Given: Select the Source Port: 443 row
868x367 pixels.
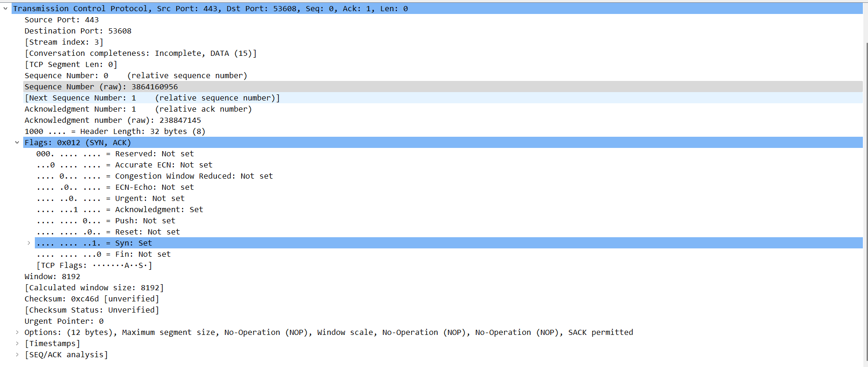Looking at the screenshot, I should click(x=61, y=20).
